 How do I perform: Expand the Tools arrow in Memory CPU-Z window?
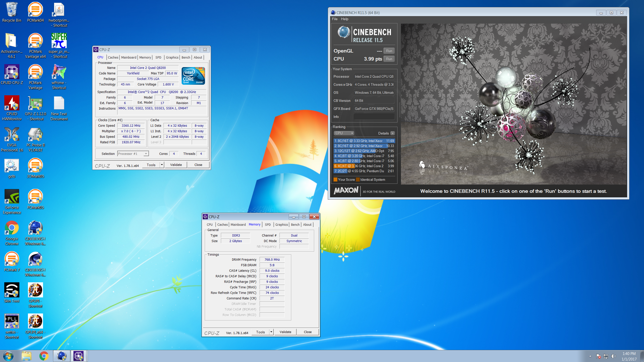point(271,332)
